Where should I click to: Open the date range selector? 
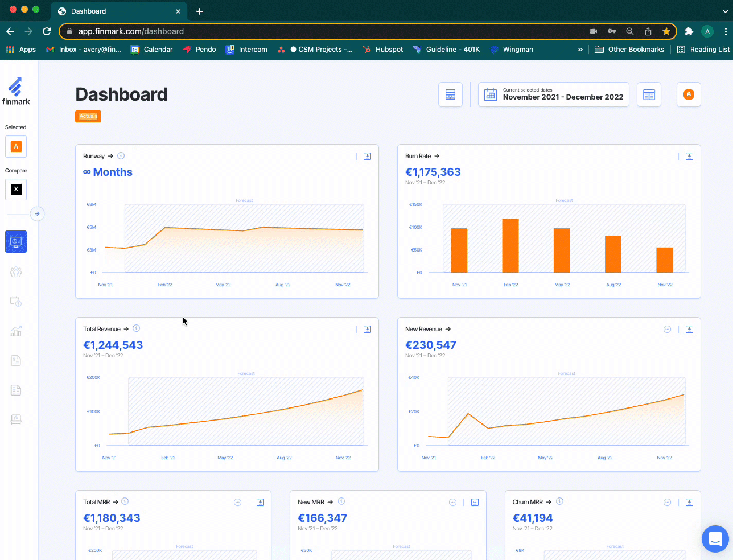(x=553, y=95)
